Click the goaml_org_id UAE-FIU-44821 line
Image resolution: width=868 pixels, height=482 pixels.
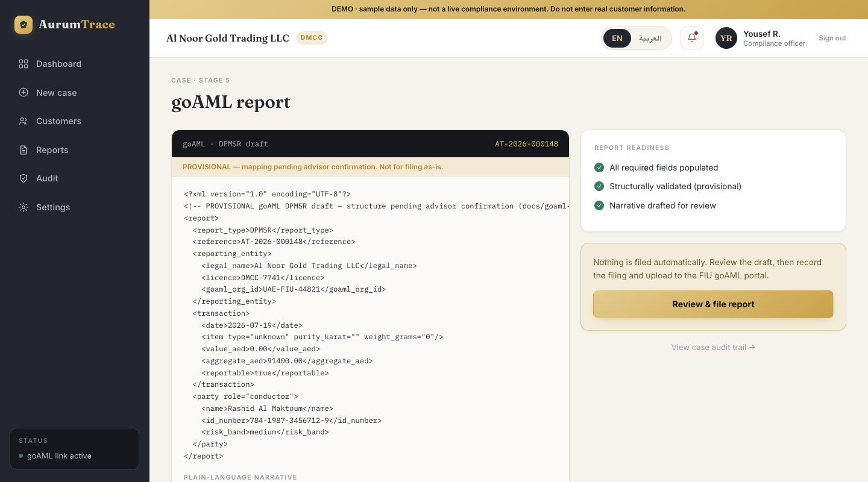click(294, 289)
